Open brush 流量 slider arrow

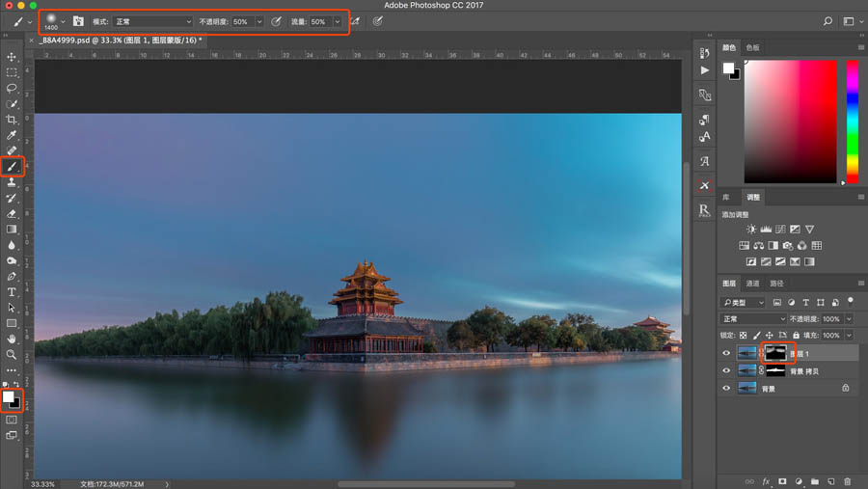[338, 21]
